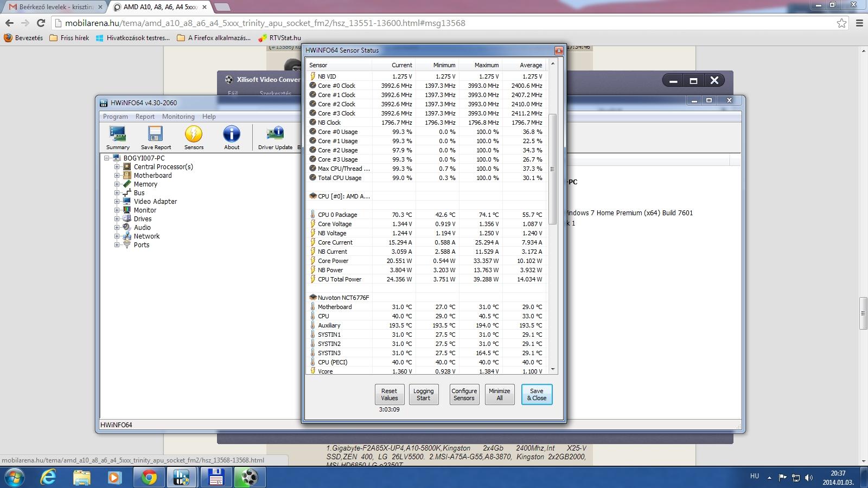Click the sensor list vertical scrollbar thumb
868x488 pixels.
553,169
